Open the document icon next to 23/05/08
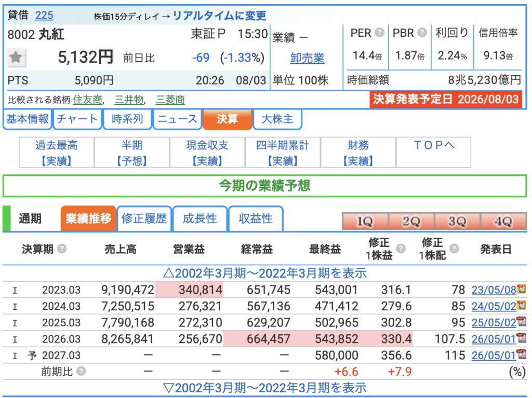The height and width of the screenshot is (398, 532). coord(521,289)
